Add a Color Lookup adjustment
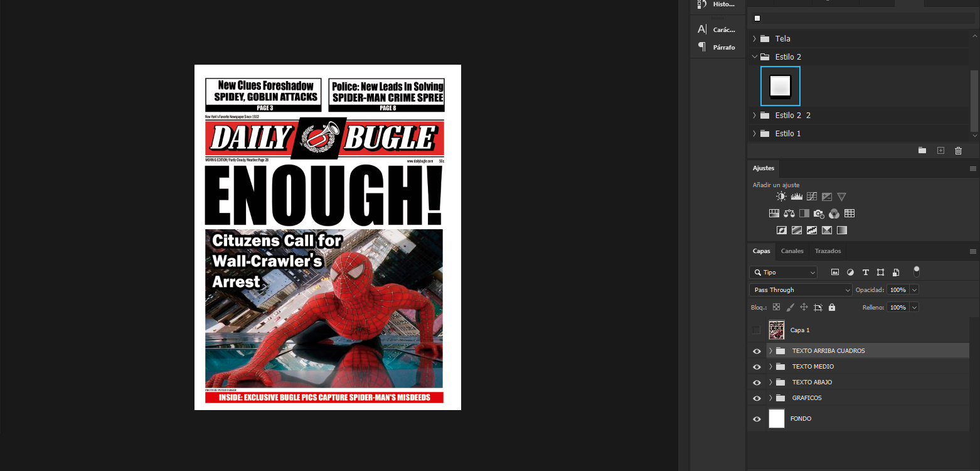Image resolution: width=980 pixels, height=471 pixels. tap(850, 214)
